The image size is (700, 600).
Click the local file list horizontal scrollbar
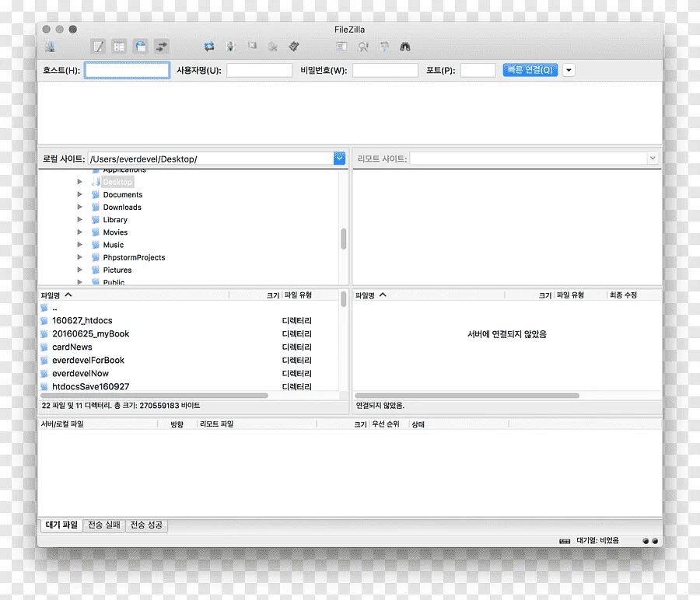155,396
